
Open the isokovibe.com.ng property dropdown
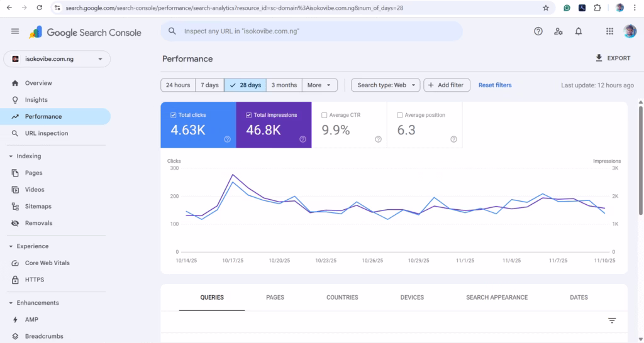click(x=57, y=59)
